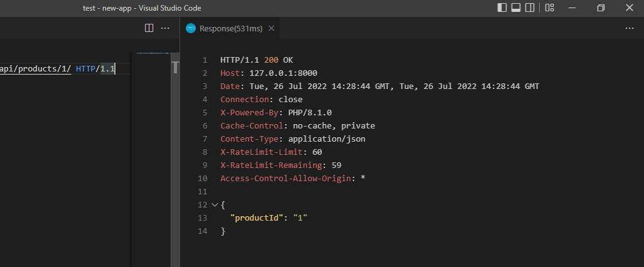Click the Host header line 127.0.0.1:8000

269,73
